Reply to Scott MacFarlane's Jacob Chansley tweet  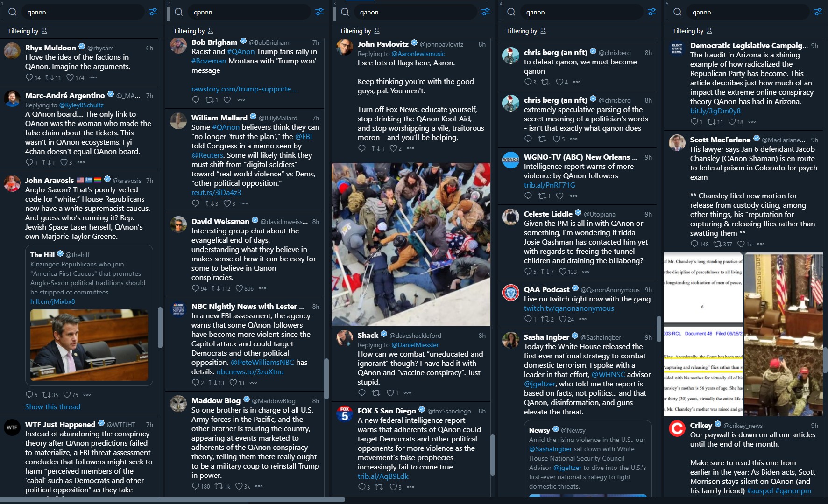coord(694,244)
